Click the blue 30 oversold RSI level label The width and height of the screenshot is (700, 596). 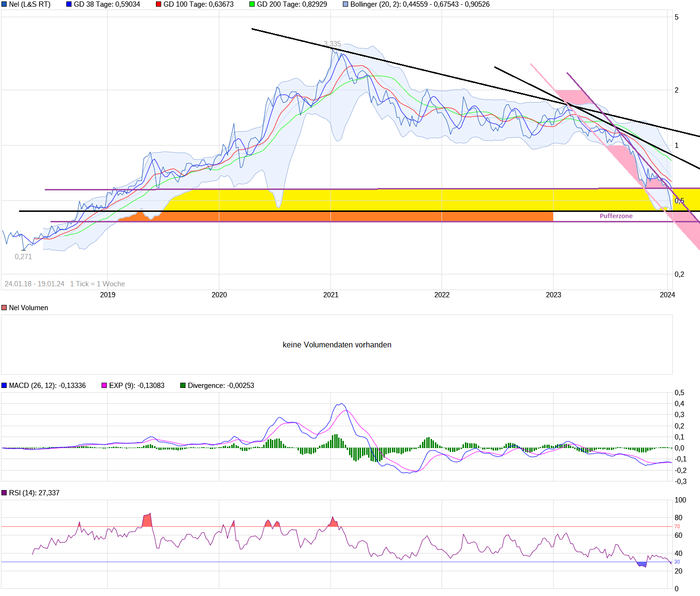pos(677,562)
